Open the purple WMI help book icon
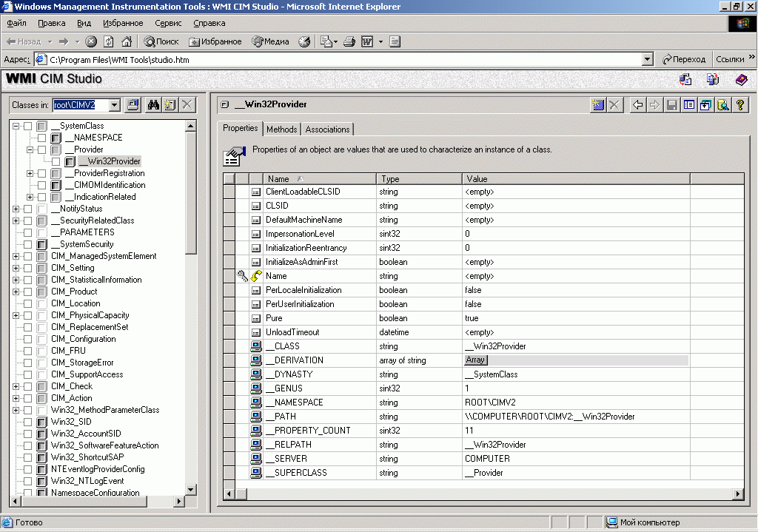Image resolution: width=758 pixels, height=532 pixels. point(742,79)
